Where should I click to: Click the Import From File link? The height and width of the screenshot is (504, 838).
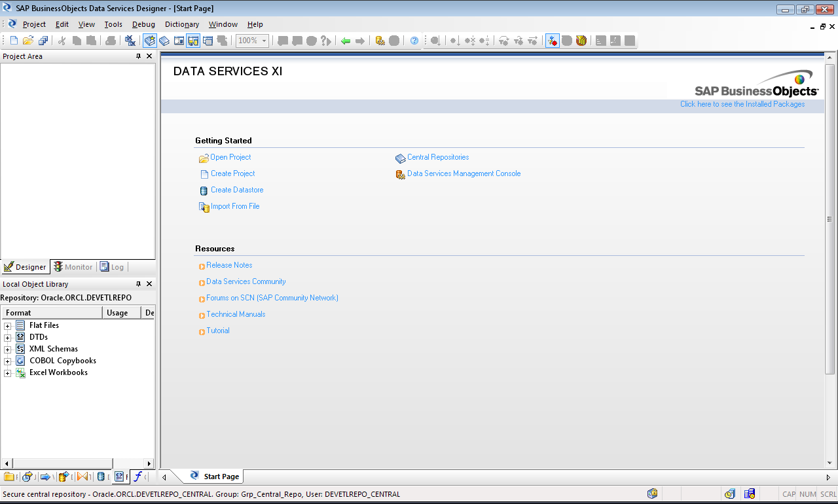pyautogui.click(x=235, y=206)
